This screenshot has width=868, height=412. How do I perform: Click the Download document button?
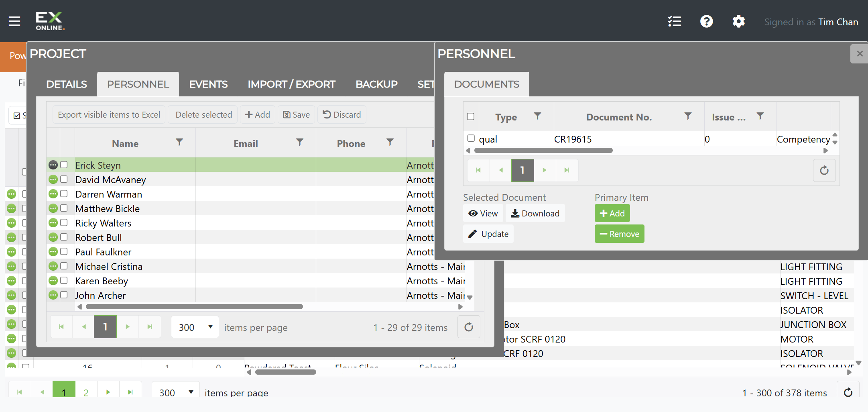[535, 213]
